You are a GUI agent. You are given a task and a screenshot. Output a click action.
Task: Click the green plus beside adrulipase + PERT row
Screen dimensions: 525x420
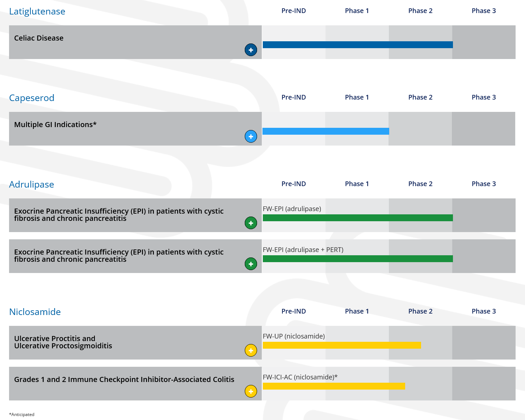coord(251,264)
